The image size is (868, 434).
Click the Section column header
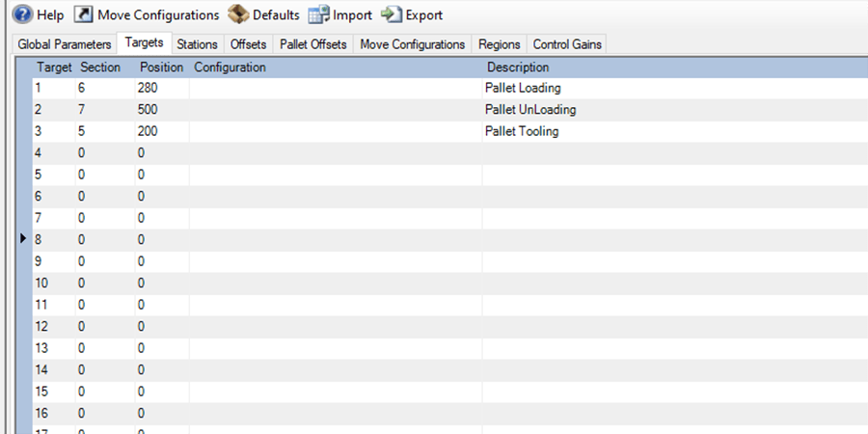(x=100, y=68)
